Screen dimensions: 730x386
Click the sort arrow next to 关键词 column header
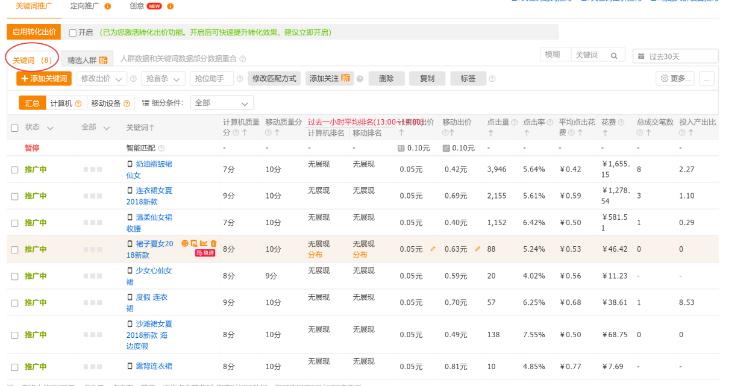coord(152,128)
